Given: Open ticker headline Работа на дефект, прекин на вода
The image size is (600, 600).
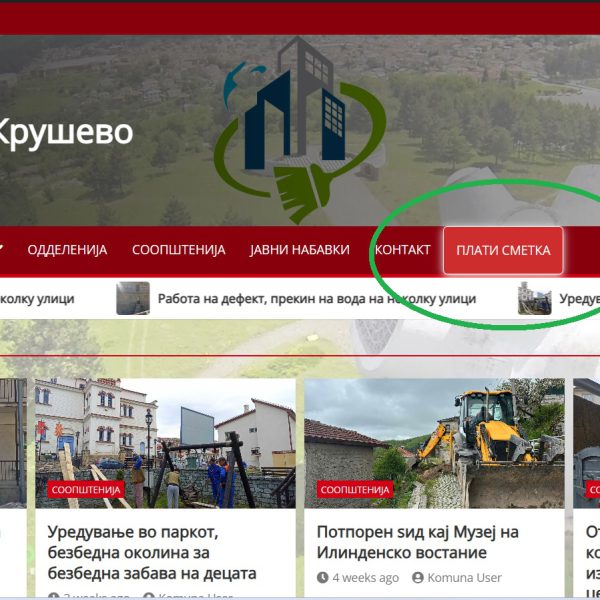Looking at the screenshot, I should pyautogui.click(x=317, y=299).
